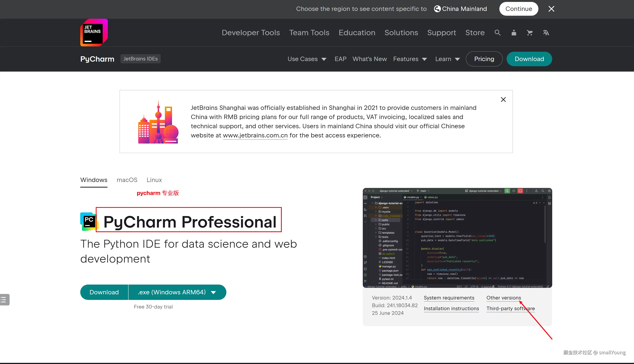The height and width of the screenshot is (364, 634).
Task: Switch to the Linux tab
Action: 154,180
